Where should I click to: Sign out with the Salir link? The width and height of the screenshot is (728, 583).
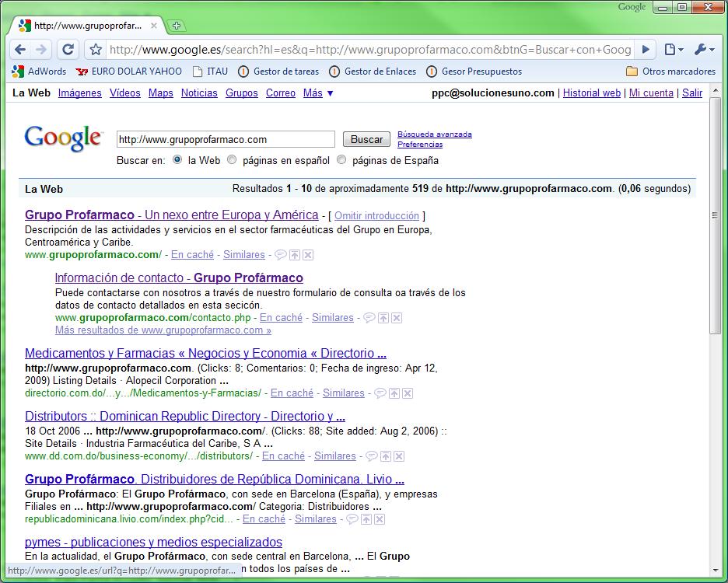(x=692, y=93)
